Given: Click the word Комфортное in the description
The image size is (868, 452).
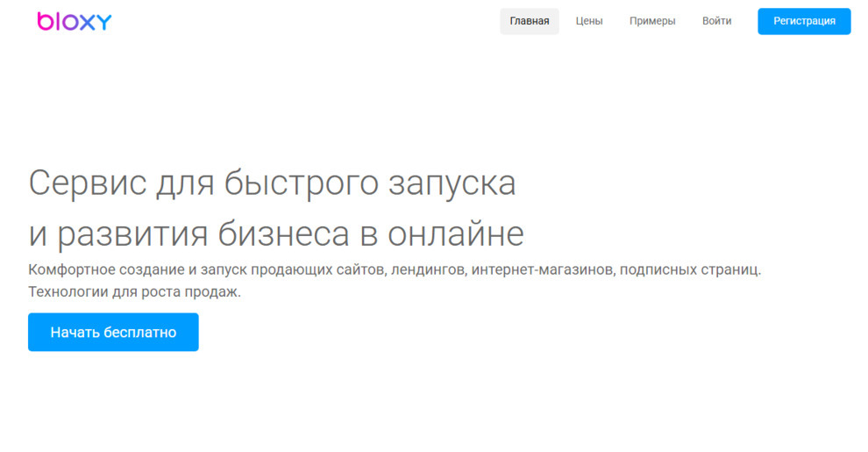Looking at the screenshot, I should [70, 269].
